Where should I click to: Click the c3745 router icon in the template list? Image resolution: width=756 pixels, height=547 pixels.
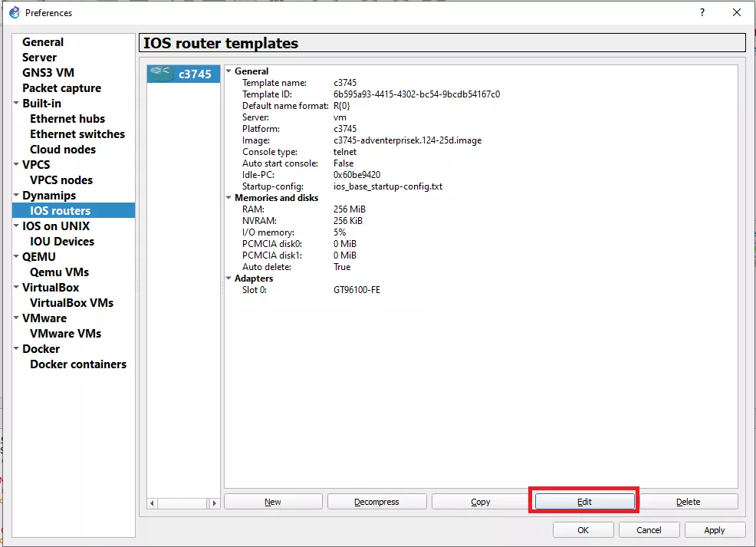pyautogui.click(x=161, y=74)
